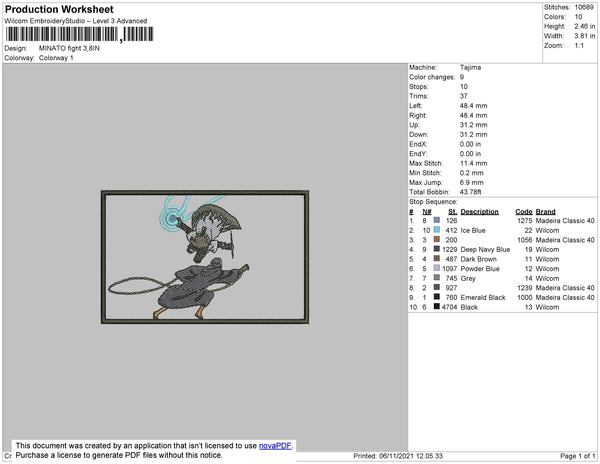Select the Deep Navy Blue color swatch
The height and width of the screenshot is (464, 600).
437,249
